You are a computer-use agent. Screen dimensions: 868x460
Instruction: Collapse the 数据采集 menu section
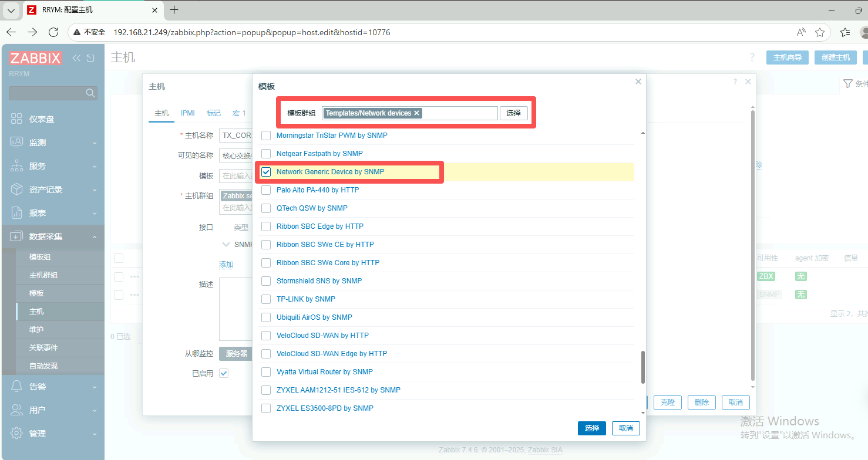tap(95, 236)
